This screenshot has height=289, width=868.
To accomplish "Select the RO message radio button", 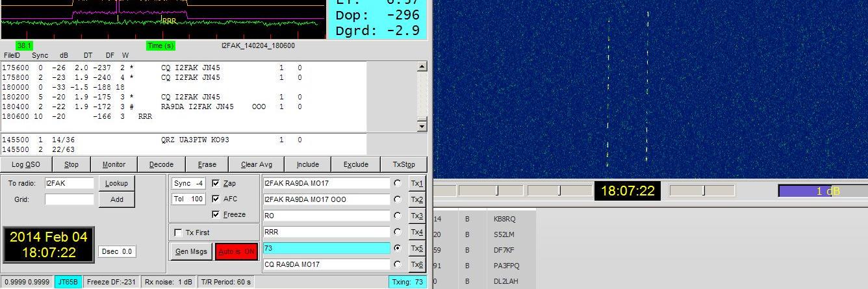I will point(398,216).
